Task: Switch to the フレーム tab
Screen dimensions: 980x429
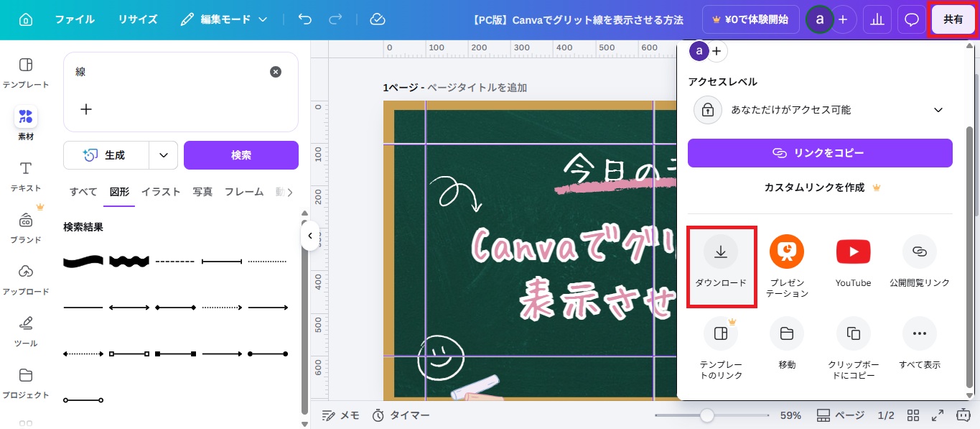Action: click(244, 192)
